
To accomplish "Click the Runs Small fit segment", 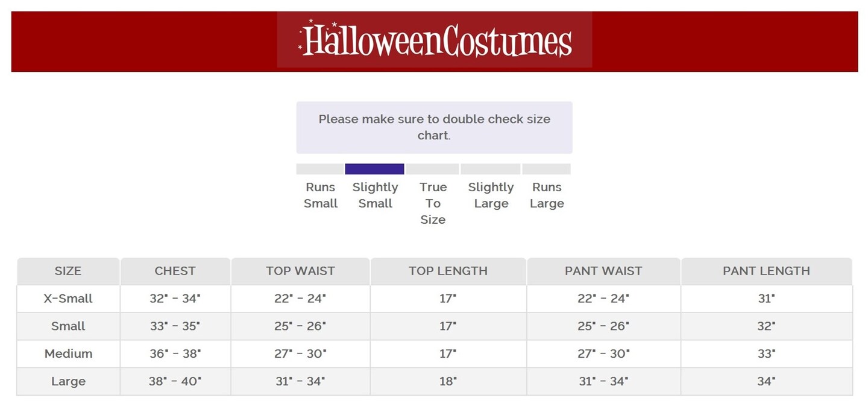I will click(319, 169).
